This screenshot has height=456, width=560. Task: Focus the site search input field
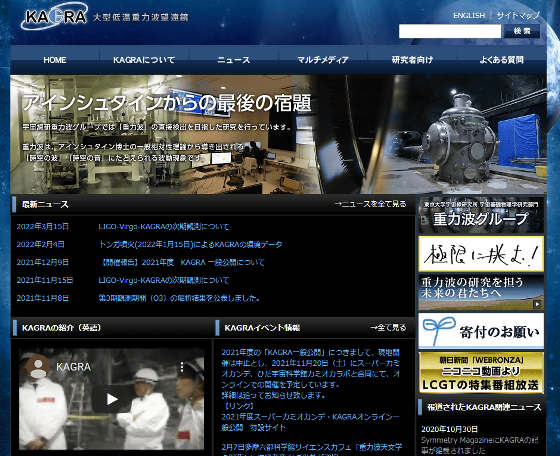[x=450, y=31]
